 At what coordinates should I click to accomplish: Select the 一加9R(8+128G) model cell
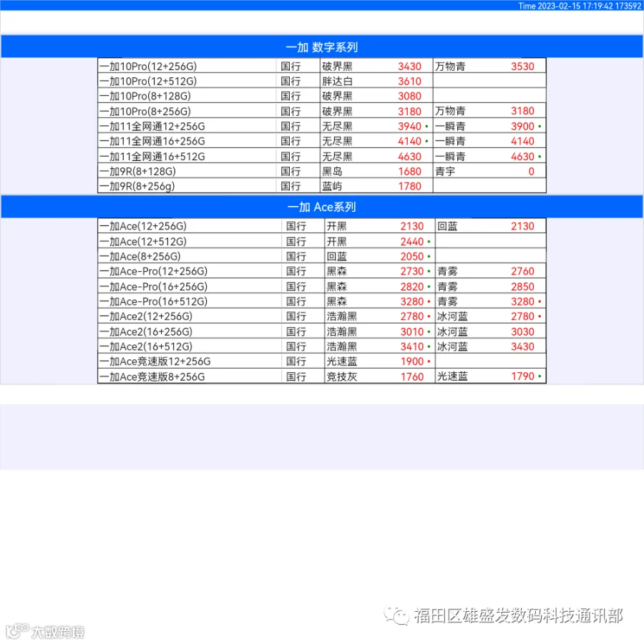click(x=187, y=171)
